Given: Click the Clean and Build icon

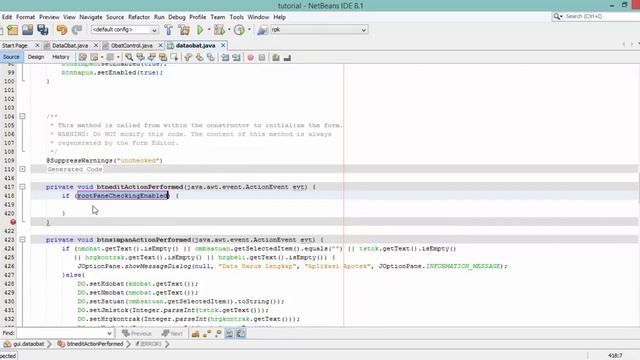Looking at the screenshot, I should coord(184,30).
